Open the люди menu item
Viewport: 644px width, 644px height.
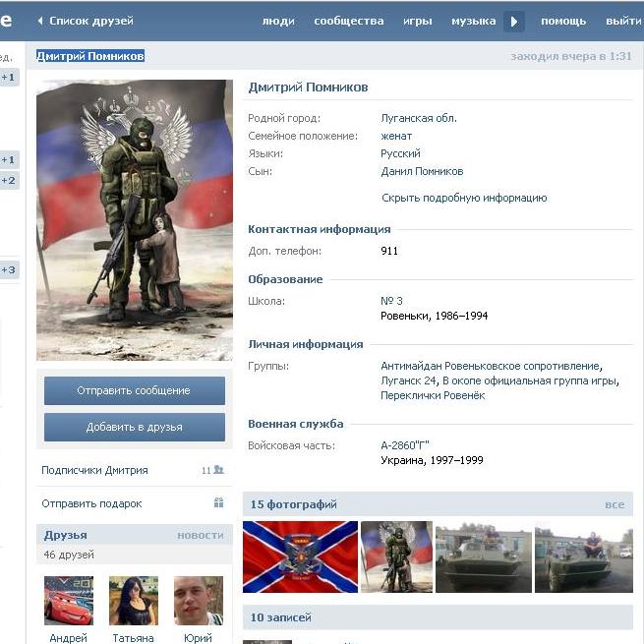tap(278, 21)
